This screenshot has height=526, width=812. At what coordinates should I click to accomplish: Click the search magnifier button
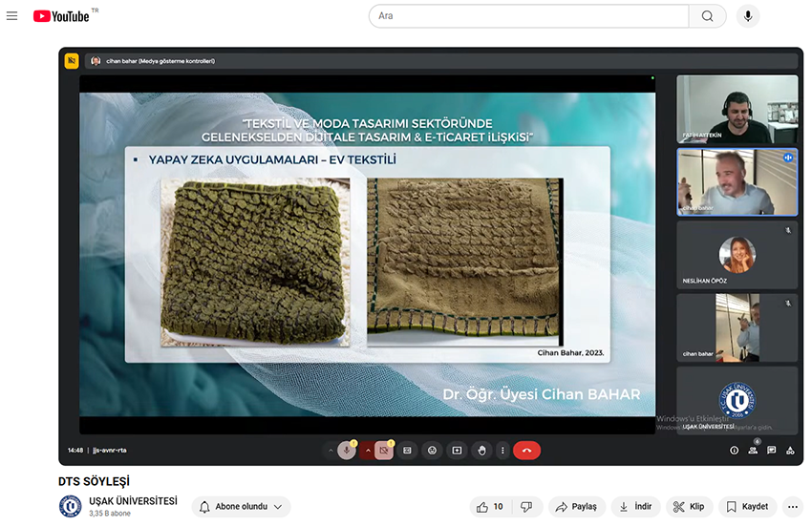[x=707, y=16]
